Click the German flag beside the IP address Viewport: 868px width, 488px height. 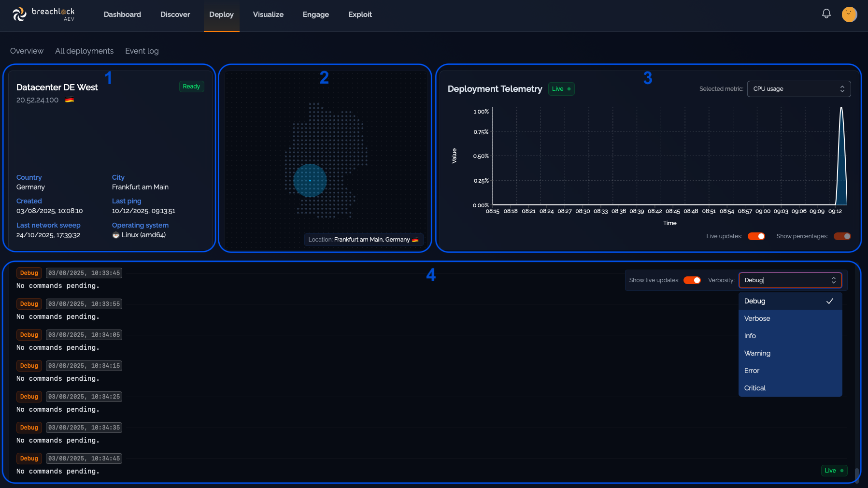pos(70,100)
